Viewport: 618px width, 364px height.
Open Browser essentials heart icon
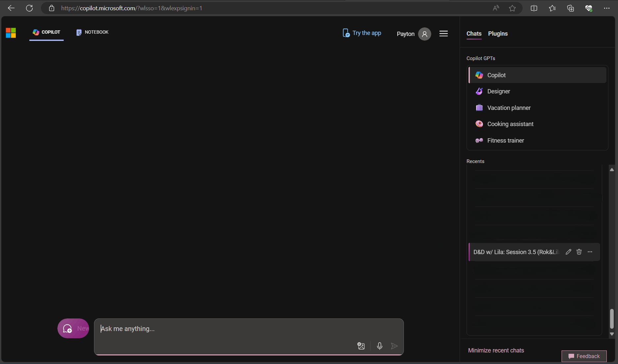(x=589, y=8)
